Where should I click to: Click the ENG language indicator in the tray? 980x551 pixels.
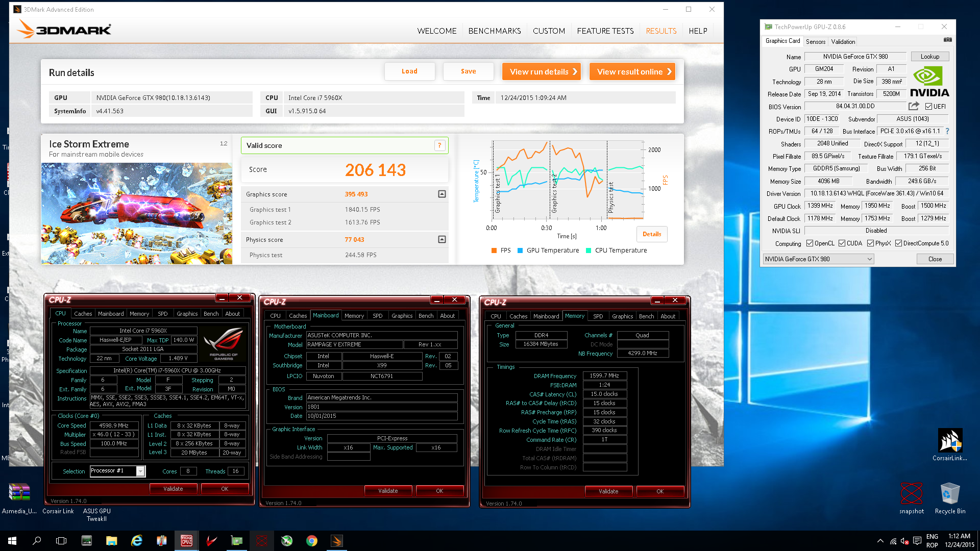coord(932,537)
